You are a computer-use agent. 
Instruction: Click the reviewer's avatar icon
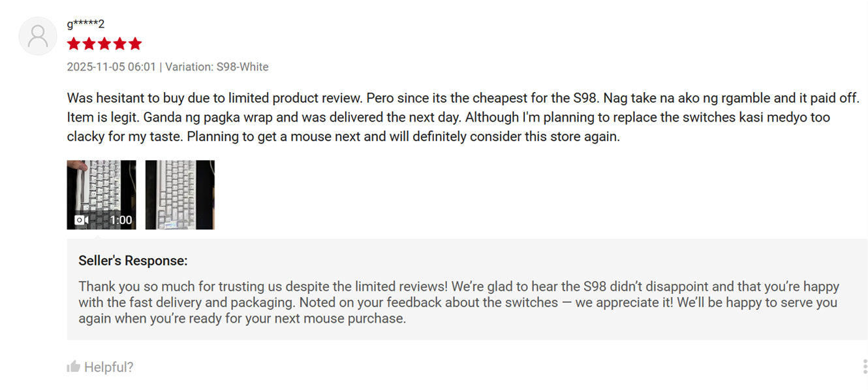pyautogui.click(x=37, y=36)
